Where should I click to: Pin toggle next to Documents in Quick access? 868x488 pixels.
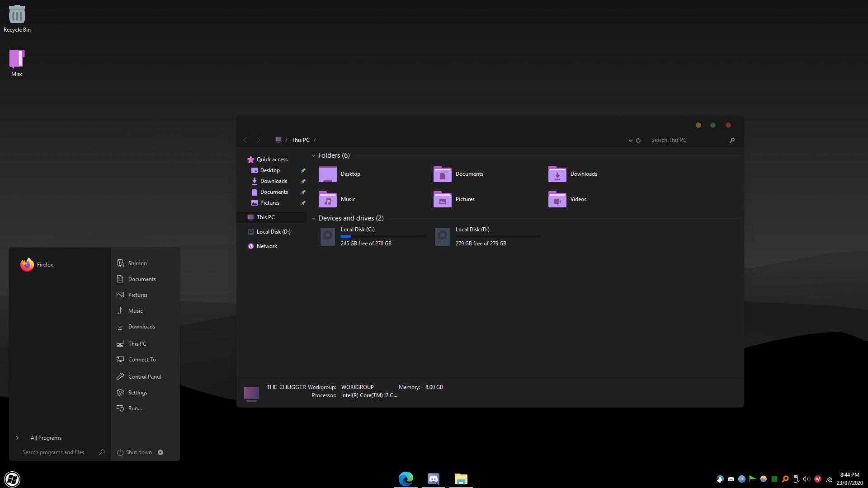(302, 192)
